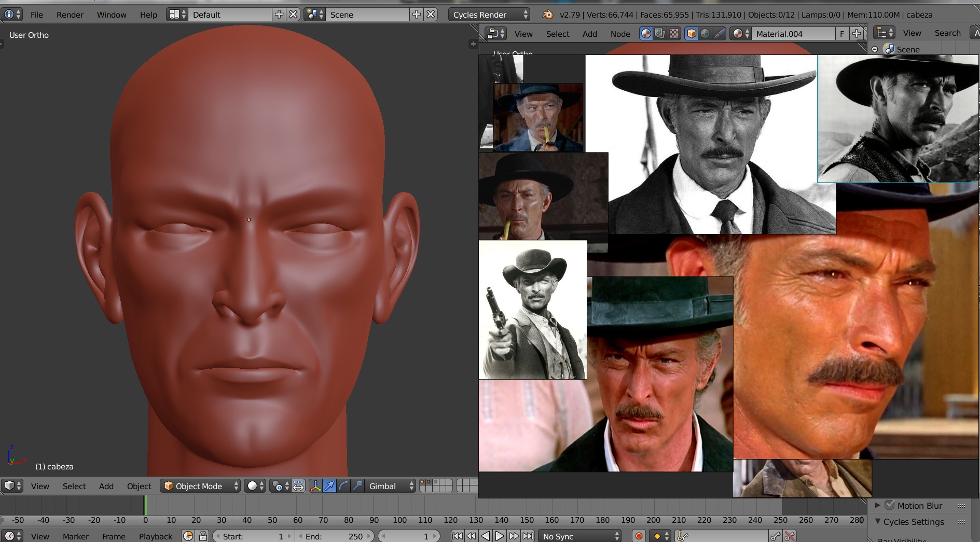Open the node editor Select menu

tap(558, 34)
